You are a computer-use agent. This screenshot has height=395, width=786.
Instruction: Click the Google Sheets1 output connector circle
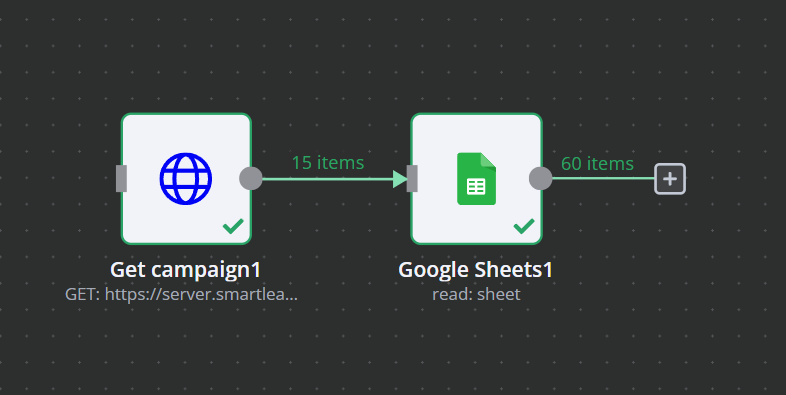tap(540, 178)
